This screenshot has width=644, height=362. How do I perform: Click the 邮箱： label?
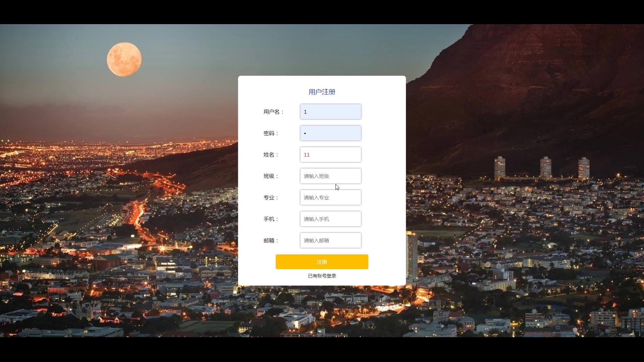(x=271, y=241)
